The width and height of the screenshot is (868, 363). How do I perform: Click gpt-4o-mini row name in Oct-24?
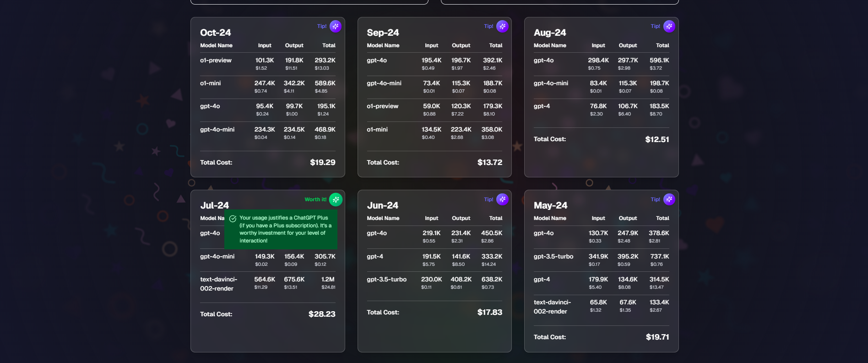tap(217, 130)
